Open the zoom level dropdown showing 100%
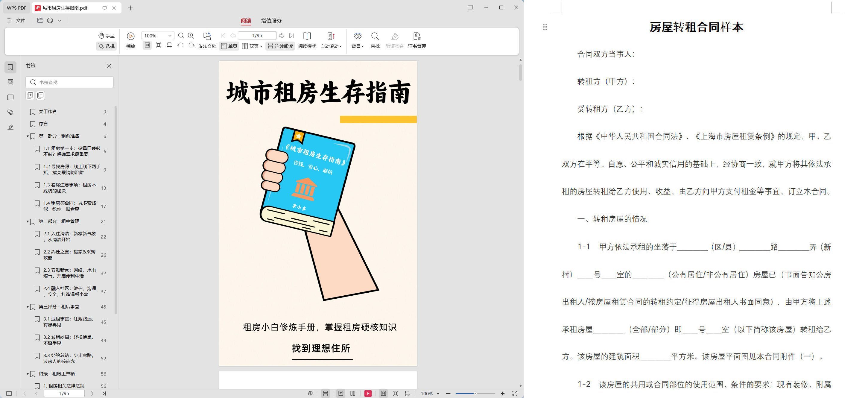Viewport: 868px width, 398px height. pos(157,35)
